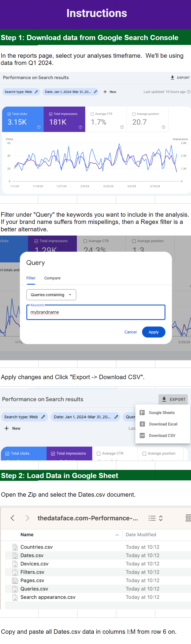Click Cancel in Query dialog
The image size is (191, 644).
(x=130, y=332)
